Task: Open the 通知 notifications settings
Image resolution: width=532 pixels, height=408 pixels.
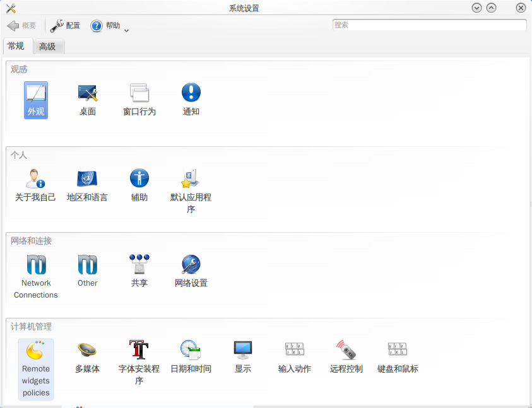Action: tap(191, 100)
